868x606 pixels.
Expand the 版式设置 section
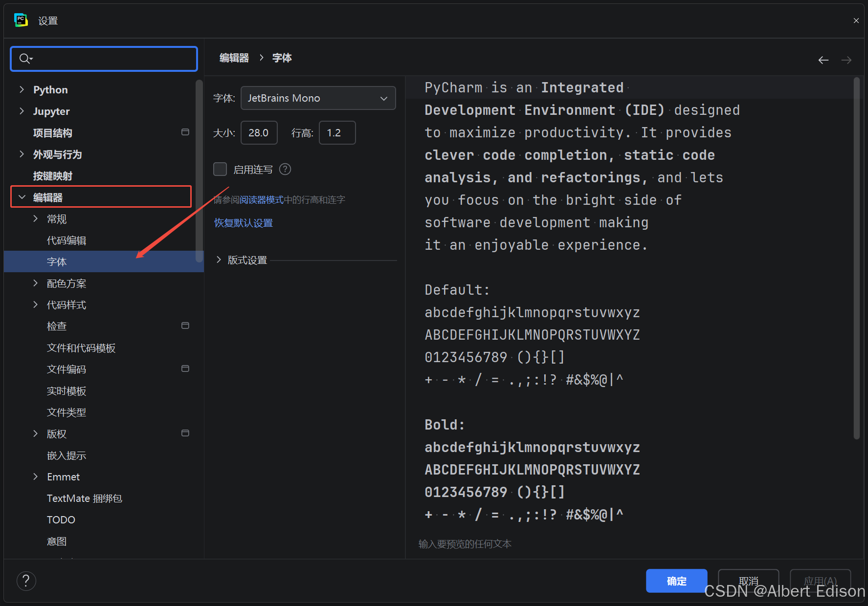point(219,260)
